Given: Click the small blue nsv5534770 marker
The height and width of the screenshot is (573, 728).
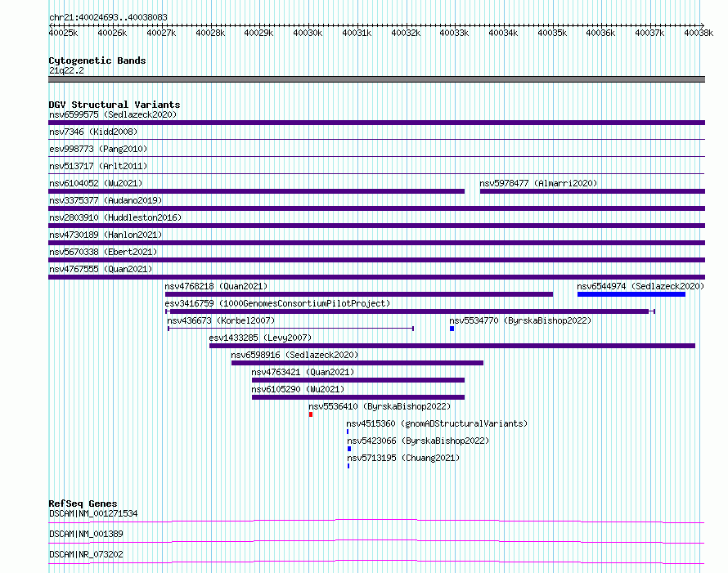Looking at the screenshot, I should pyautogui.click(x=452, y=329).
